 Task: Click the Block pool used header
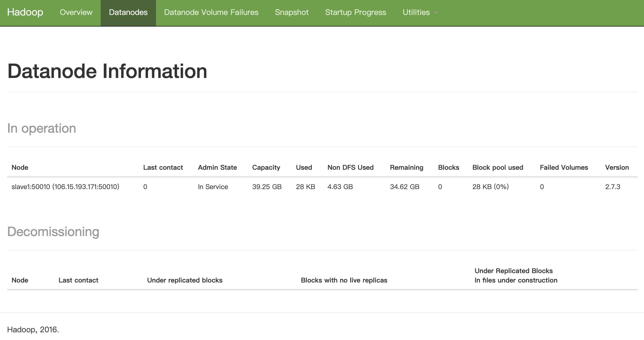(498, 168)
